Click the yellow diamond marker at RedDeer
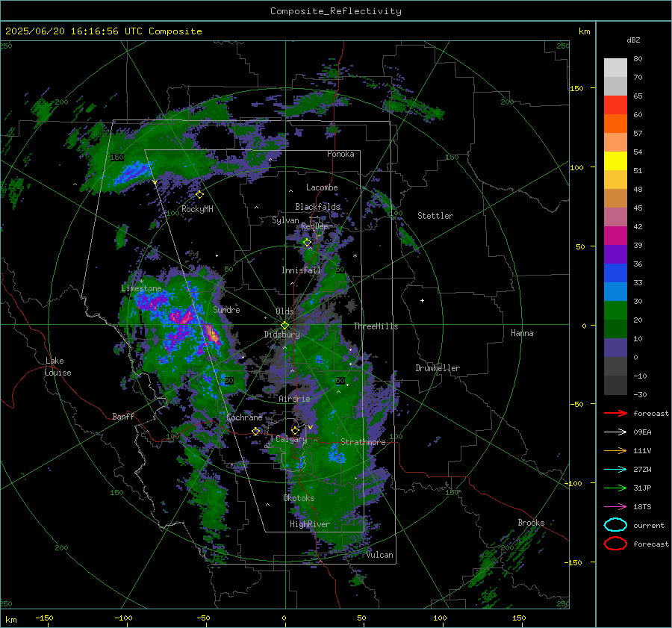Viewport: 672px width, 628px height. tap(308, 243)
